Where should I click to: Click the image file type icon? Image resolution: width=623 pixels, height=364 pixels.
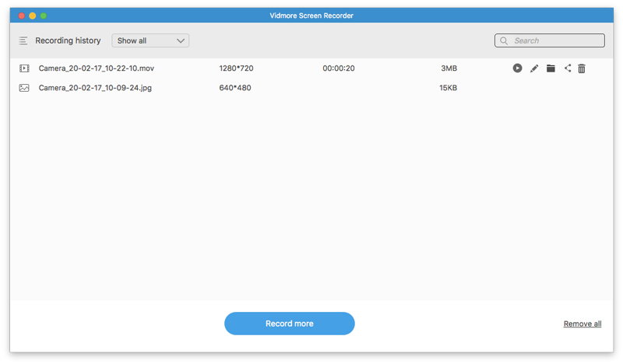pos(24,88)
